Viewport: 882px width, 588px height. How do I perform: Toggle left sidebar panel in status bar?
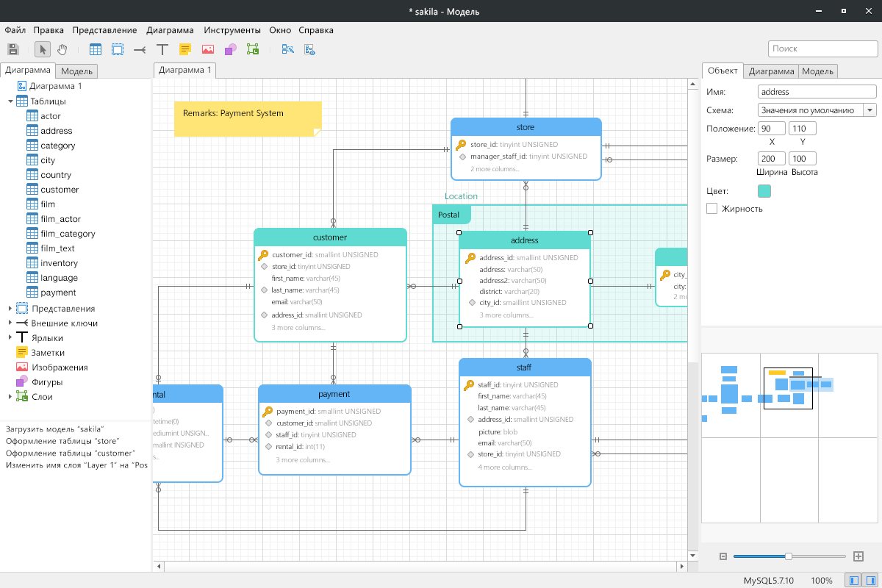coord(853,581)
